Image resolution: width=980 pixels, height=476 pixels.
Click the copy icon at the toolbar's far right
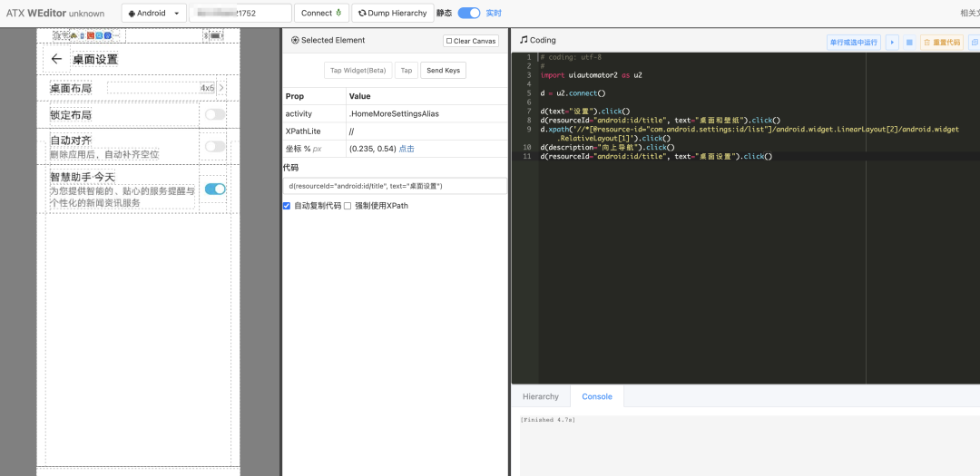(x=974, y=42)
